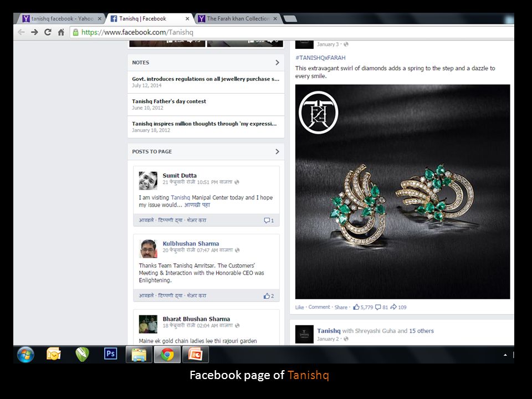Click the globe icon on Bharat Bhushan Sharma's post
Image resolution: width=532 pixels, height=399 pixels.
237,325
